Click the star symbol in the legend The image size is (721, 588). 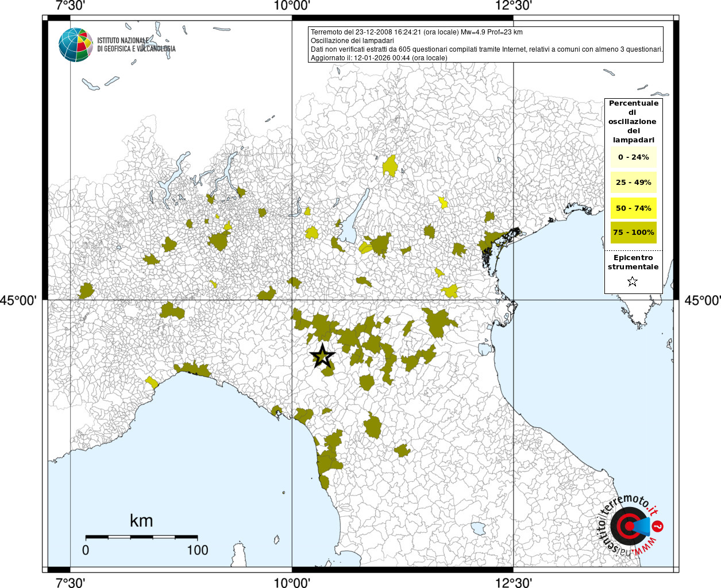(x=633, y=281)
